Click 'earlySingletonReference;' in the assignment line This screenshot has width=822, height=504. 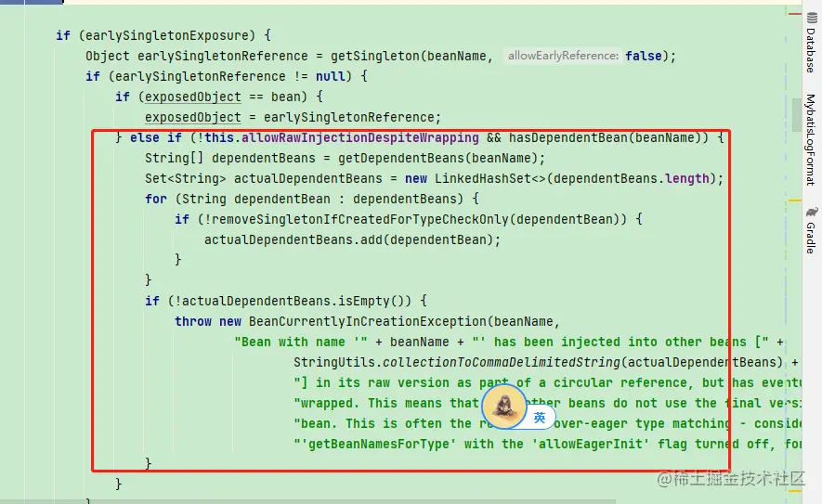(352, 117)
